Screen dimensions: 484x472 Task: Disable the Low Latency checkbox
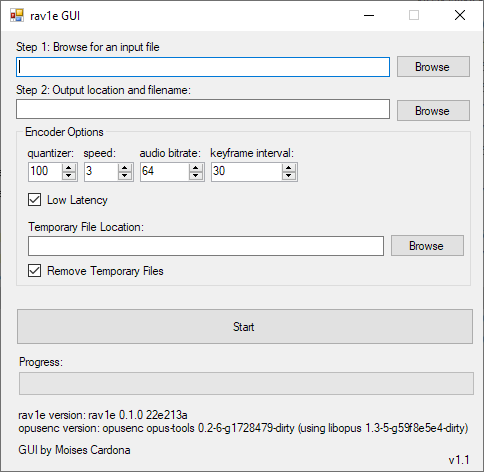[34, 200]
